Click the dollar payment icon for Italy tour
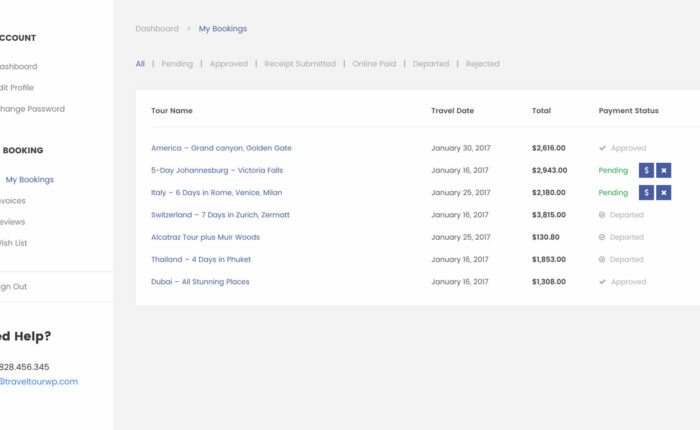700x430 pixels. 646,192
